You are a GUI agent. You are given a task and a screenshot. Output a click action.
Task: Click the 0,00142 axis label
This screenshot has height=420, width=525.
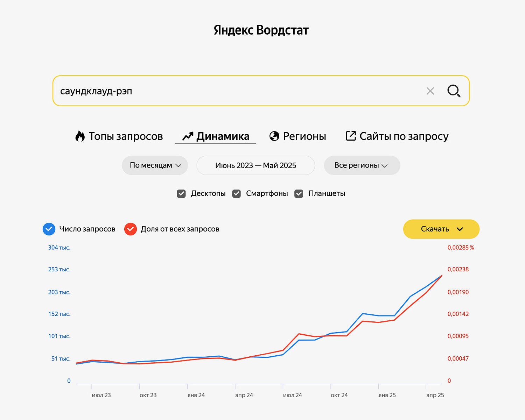click(458, 314)
